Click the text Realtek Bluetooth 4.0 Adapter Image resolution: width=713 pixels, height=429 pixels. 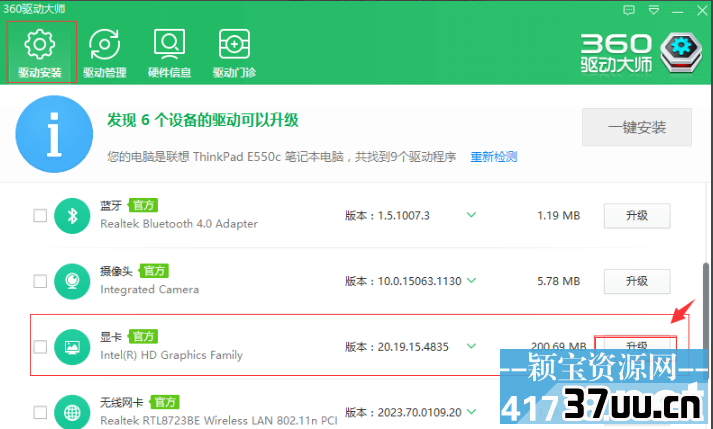179,224
